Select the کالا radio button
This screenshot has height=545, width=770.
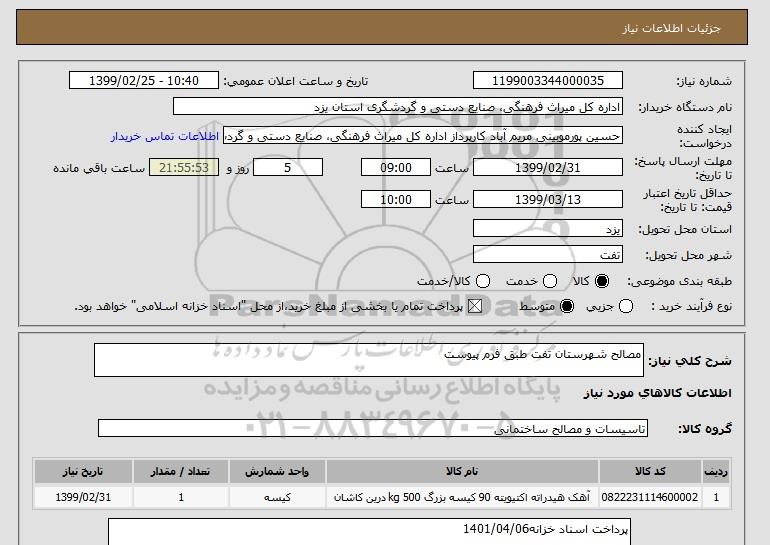602,281
